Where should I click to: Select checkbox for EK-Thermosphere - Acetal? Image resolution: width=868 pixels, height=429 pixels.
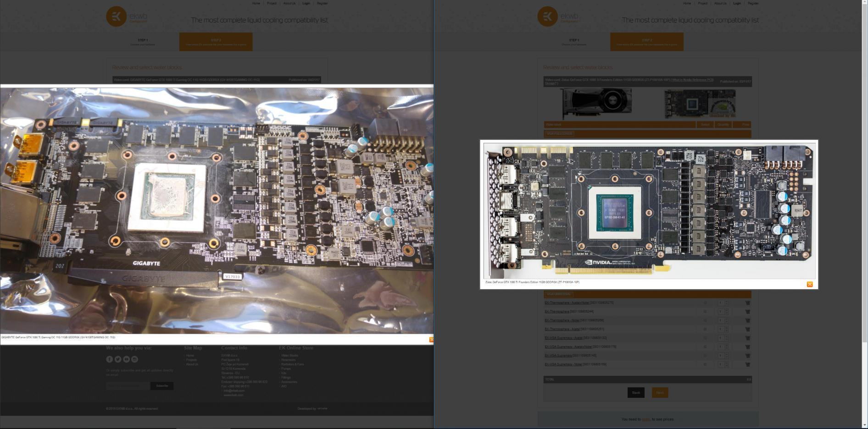tap(705, 329)
